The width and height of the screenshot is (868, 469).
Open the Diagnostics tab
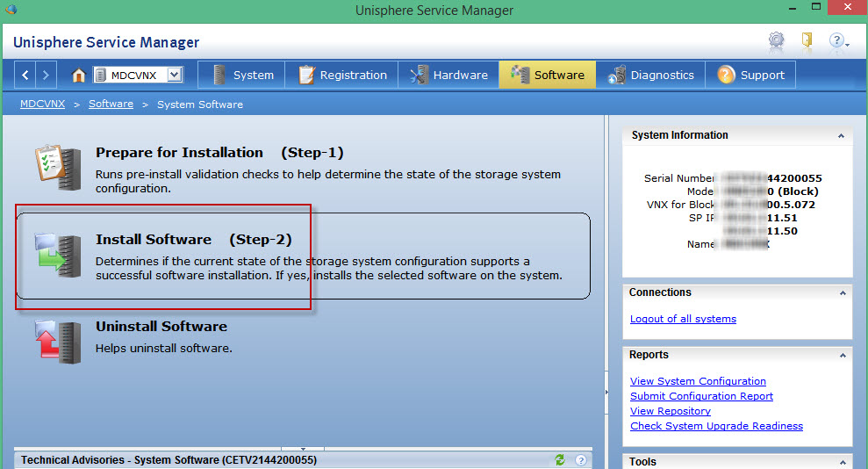point(650,75)
